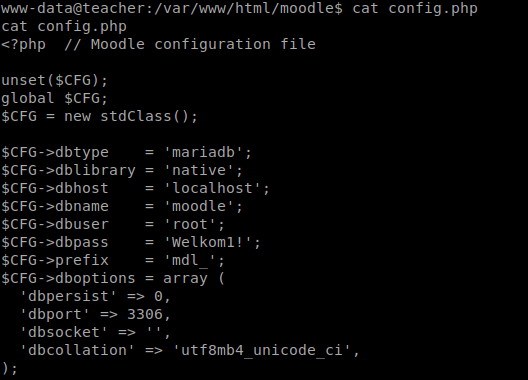Click the 'dbpersist' array key
The width and height of the screenshot is (528, 380).
coord(68,296)
